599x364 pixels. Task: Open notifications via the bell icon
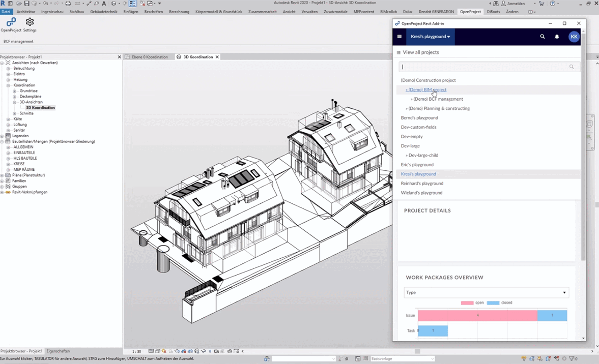[x=557, y=37]
